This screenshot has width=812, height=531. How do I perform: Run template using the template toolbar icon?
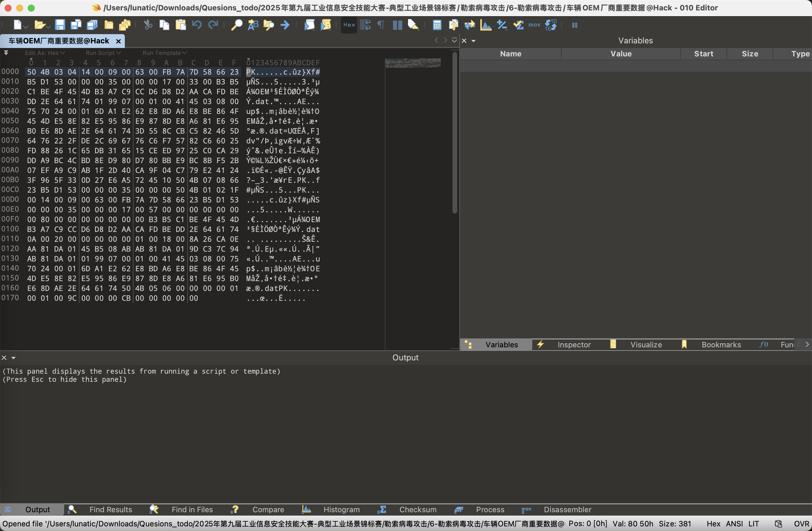click(326, 25)
